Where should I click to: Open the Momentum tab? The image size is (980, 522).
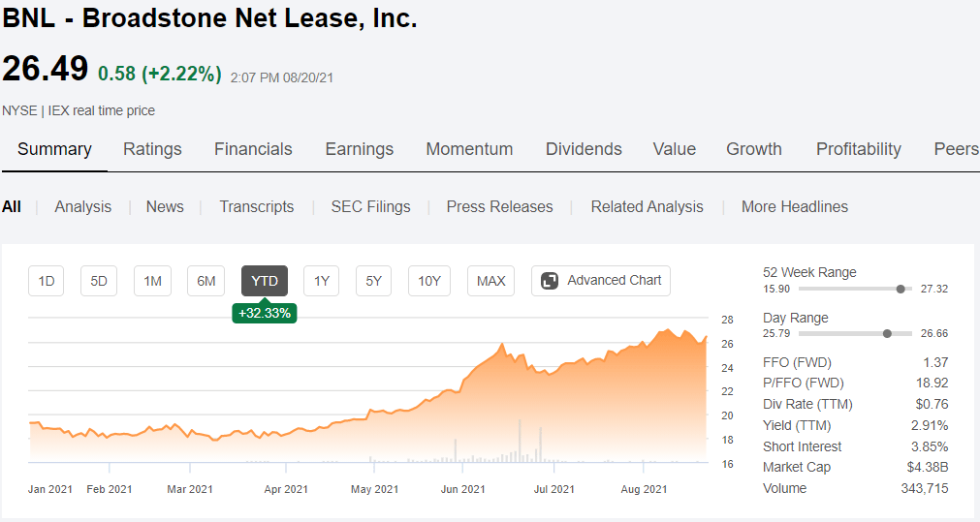469,149
